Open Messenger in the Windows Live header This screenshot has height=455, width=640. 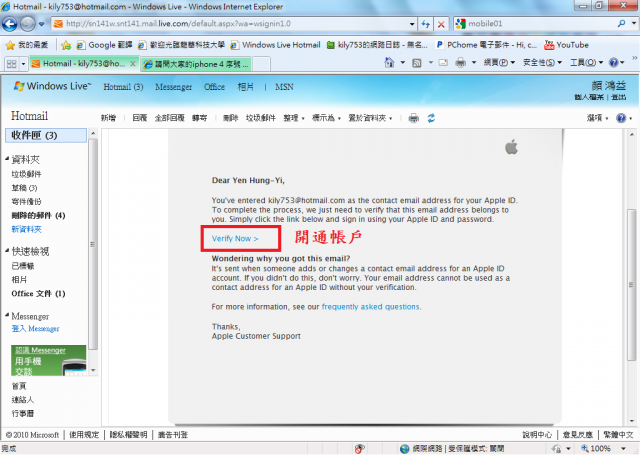click(x=173, y=87)
